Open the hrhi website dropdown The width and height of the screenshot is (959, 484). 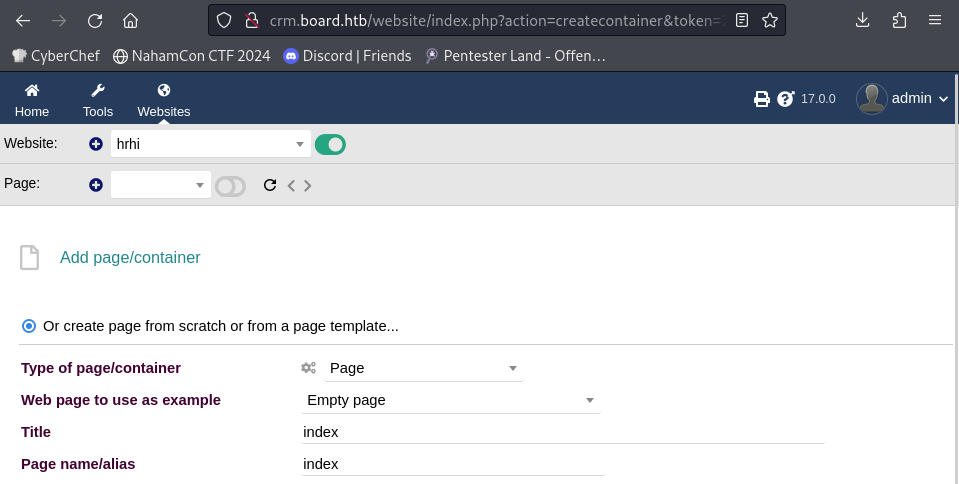point(210,144)
